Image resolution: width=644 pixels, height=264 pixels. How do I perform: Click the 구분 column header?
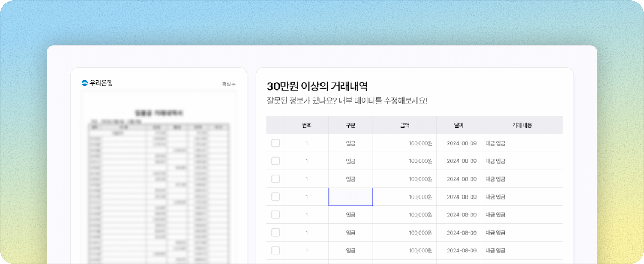pyautogui.click(x=351, y=125)
